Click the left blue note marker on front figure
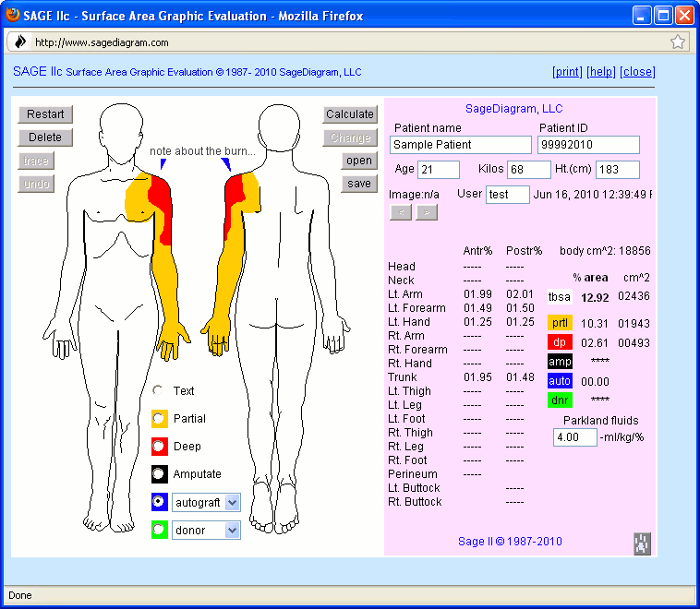700x609 pixels. click(163, 163)
